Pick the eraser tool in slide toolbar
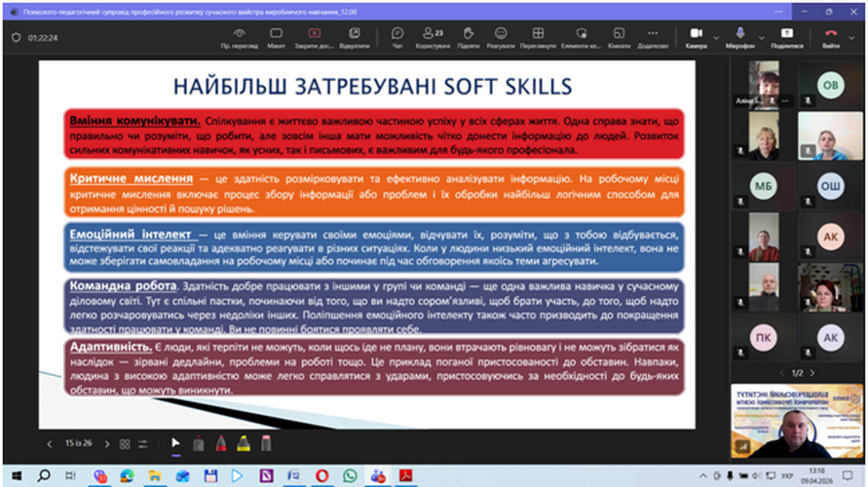868x487 pixels. (x=266, y=443)
